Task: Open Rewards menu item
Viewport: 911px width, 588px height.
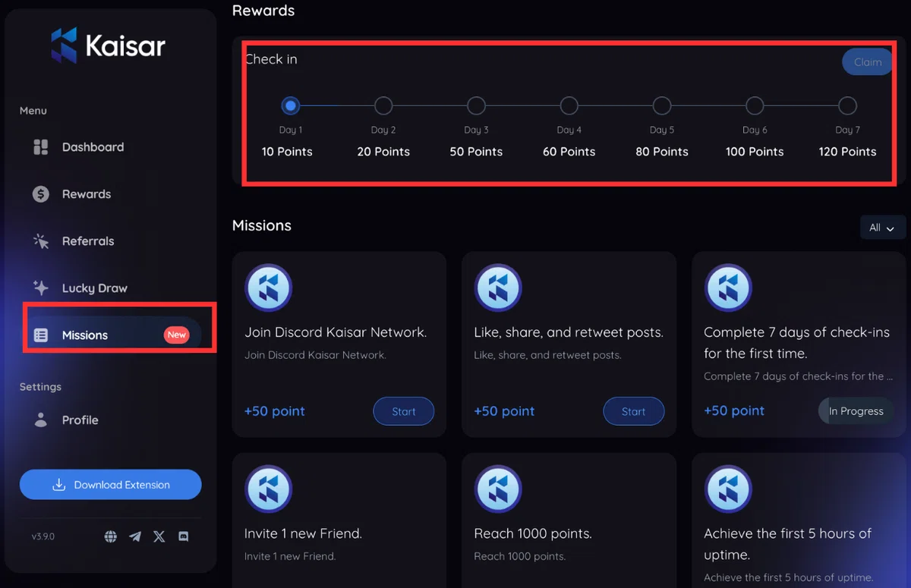Action: (111, 194)
